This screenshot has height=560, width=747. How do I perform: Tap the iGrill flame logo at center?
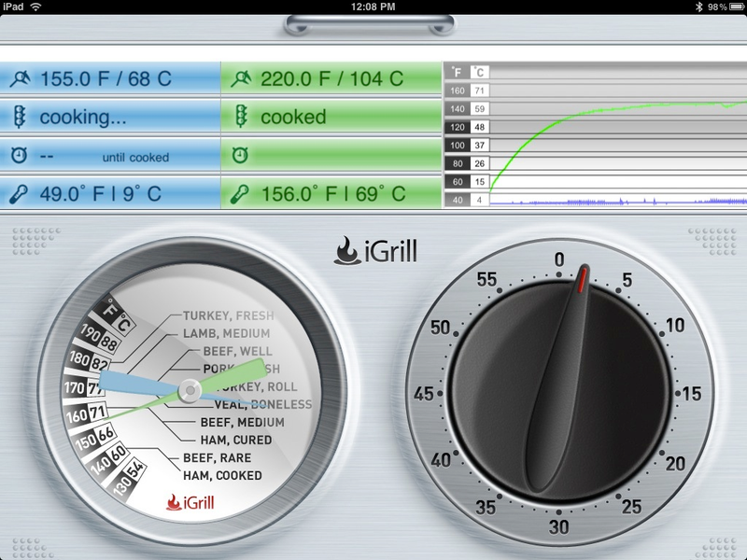375,250
